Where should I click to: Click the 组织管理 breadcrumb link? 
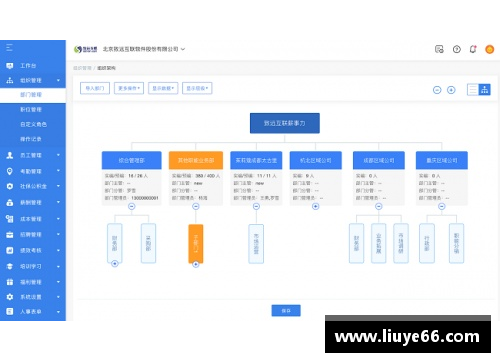82,68
